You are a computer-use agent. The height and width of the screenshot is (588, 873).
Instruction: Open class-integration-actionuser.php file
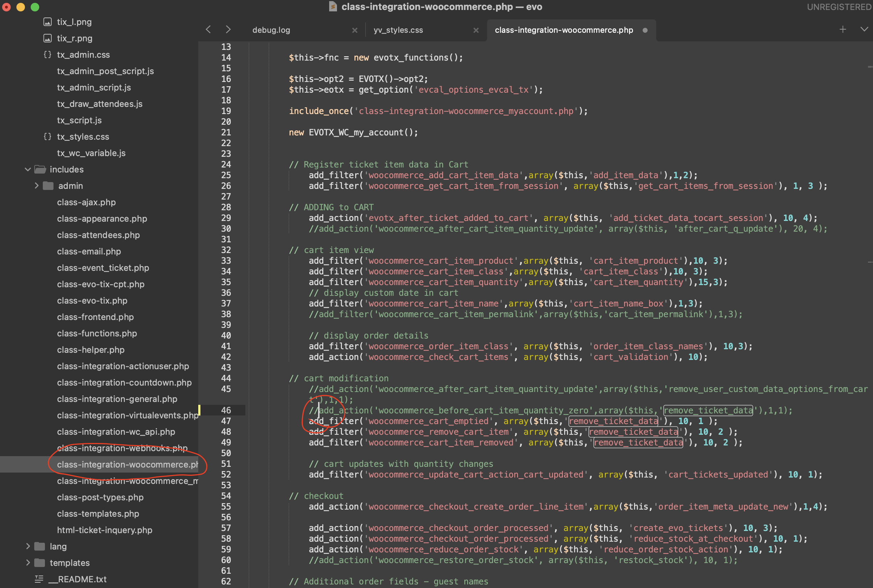coord(123,366)
